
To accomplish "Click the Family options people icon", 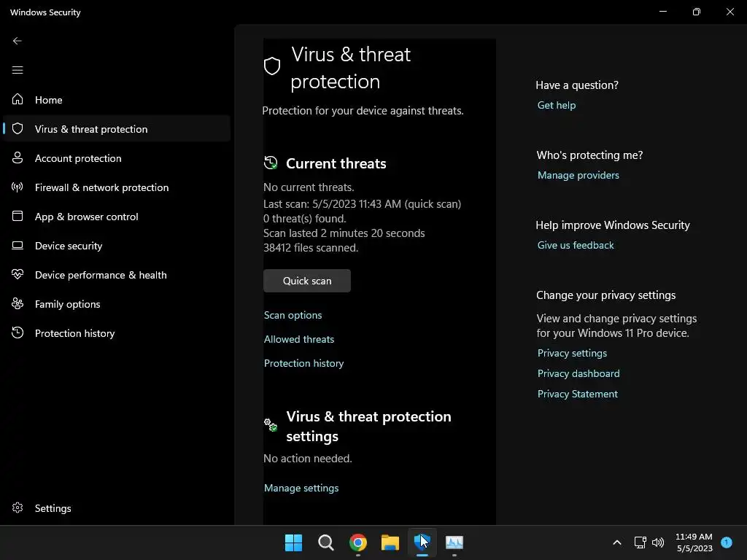I will [x=18, y=303].
